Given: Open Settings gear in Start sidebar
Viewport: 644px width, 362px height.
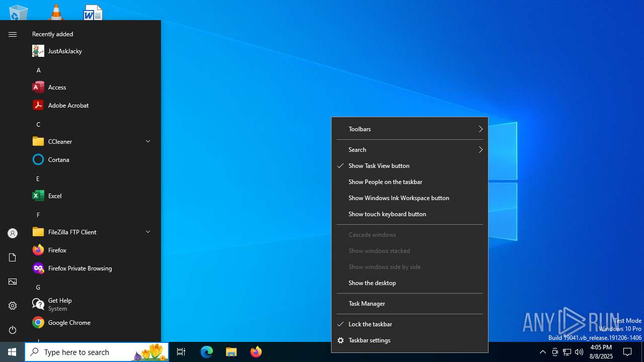Looking at the screenshot, I should [13, 306].
